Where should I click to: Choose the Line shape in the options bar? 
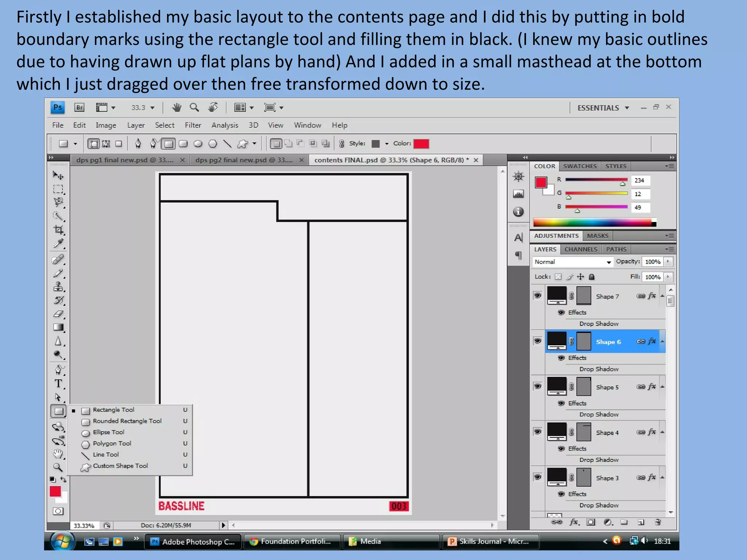click(x=227, y=144)
